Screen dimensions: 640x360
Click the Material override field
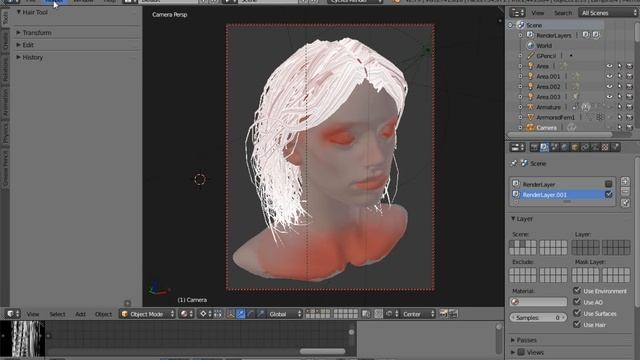[x=538, y=302]
